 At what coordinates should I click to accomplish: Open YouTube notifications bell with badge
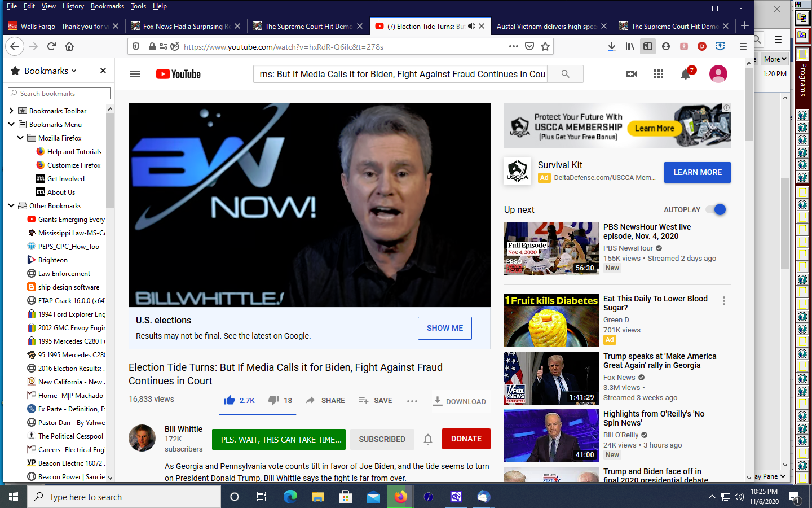686,73
